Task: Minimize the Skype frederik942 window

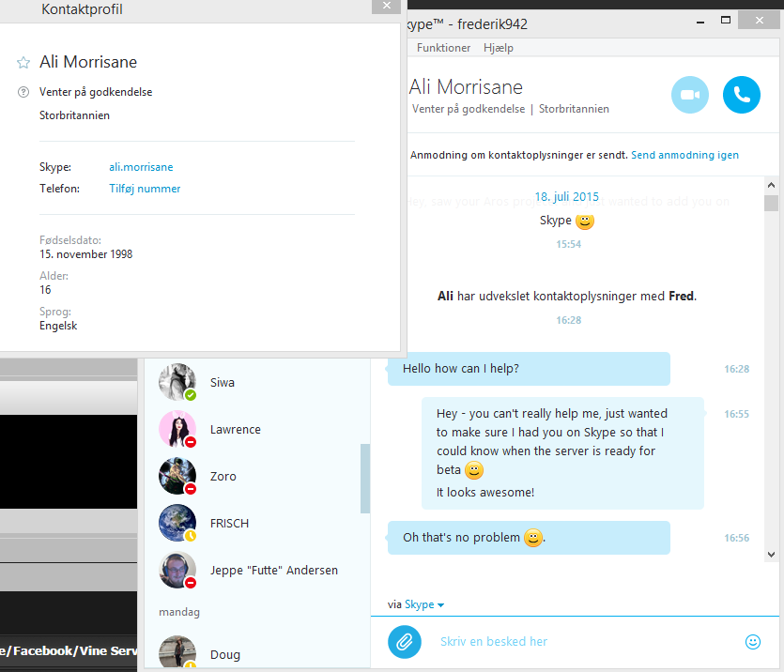Action: click(x=700, y=22)
